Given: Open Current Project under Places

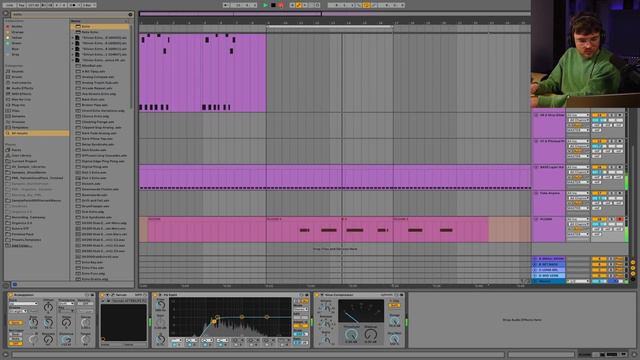Looking at the screenshot, I should (24, 161).
